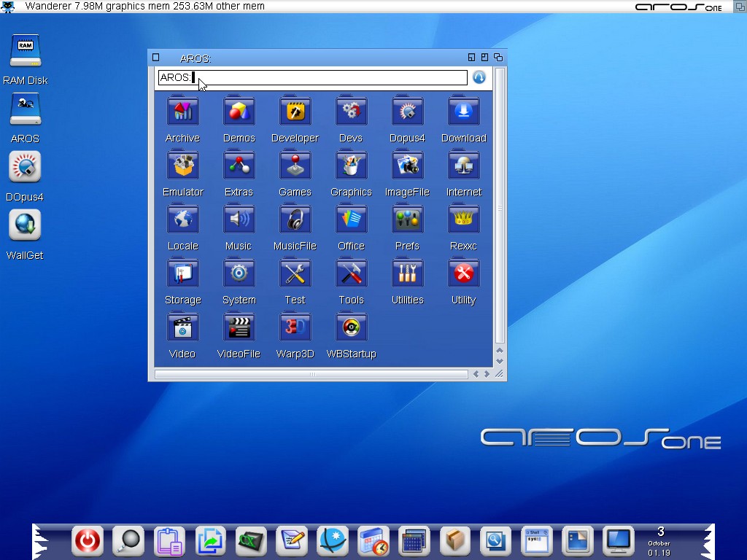Launch DOpus4 from the desktop
The image size is (747, 560).
[25, 167]
